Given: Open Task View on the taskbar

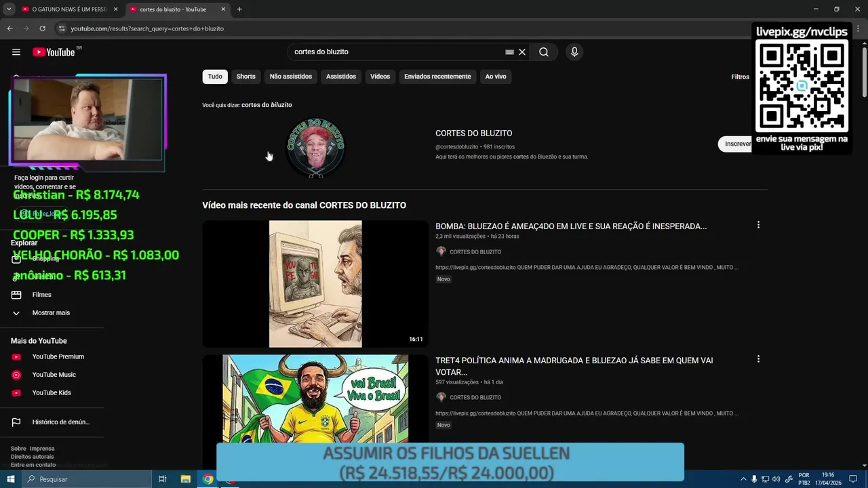Looking at the screenshot, I should (x=163, y=479).
